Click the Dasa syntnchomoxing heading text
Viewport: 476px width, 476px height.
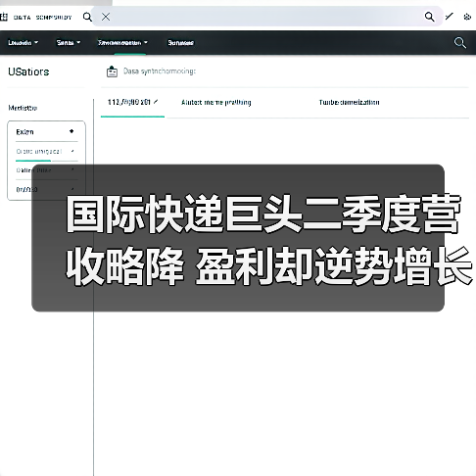160,71
